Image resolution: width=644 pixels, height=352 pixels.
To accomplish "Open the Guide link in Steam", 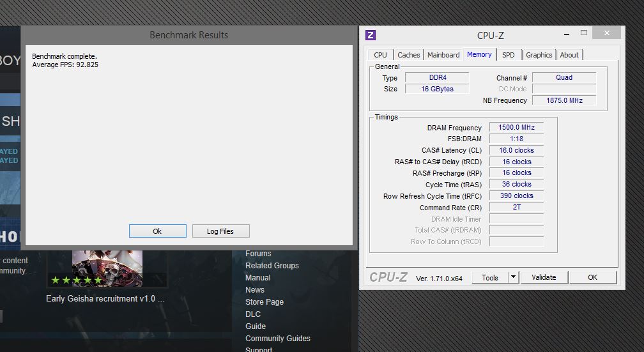I will click(256, 326).
